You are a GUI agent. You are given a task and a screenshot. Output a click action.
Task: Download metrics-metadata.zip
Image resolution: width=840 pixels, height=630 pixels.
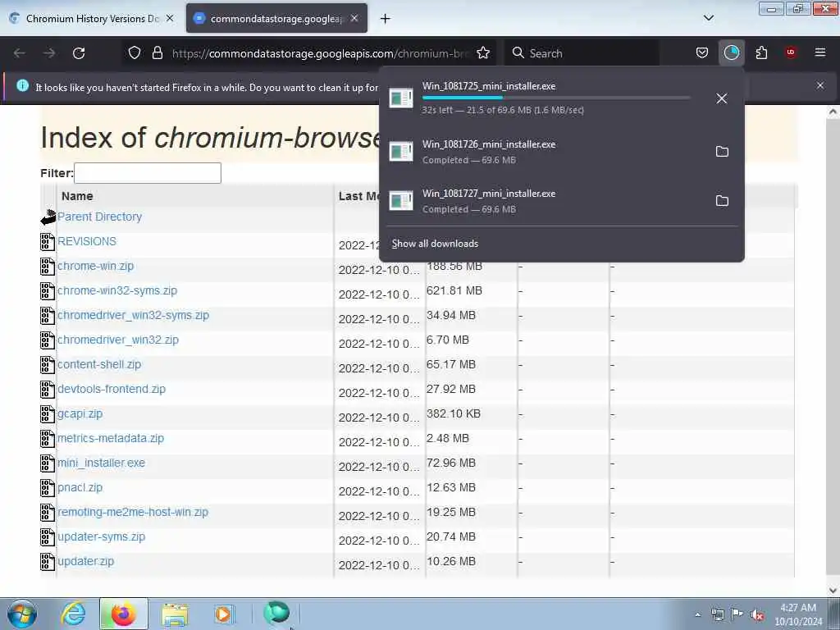[x=111, y=438]
